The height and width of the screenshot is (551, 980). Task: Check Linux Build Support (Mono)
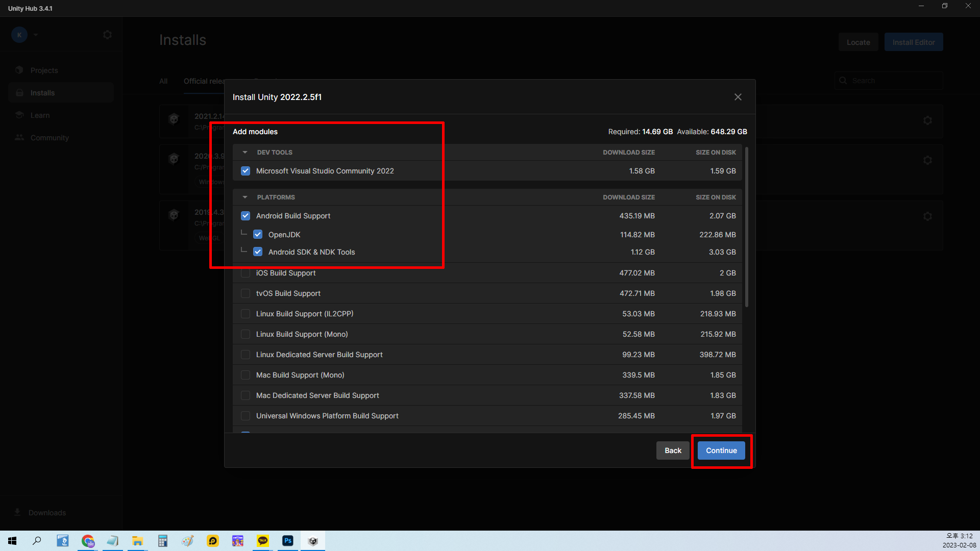pyautogui.click(x=246, y=334)
